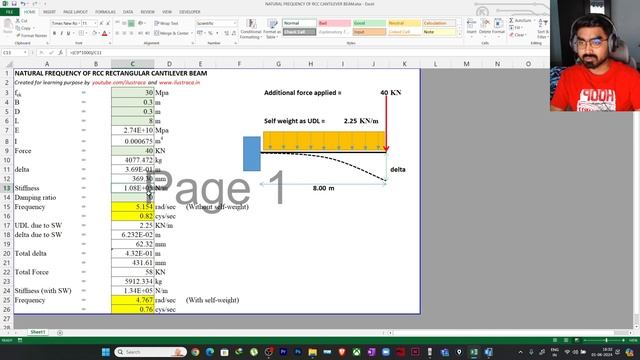Open the DEVELOPER ribbon tab
Screen dimensions: 640x360
(190, 12)
